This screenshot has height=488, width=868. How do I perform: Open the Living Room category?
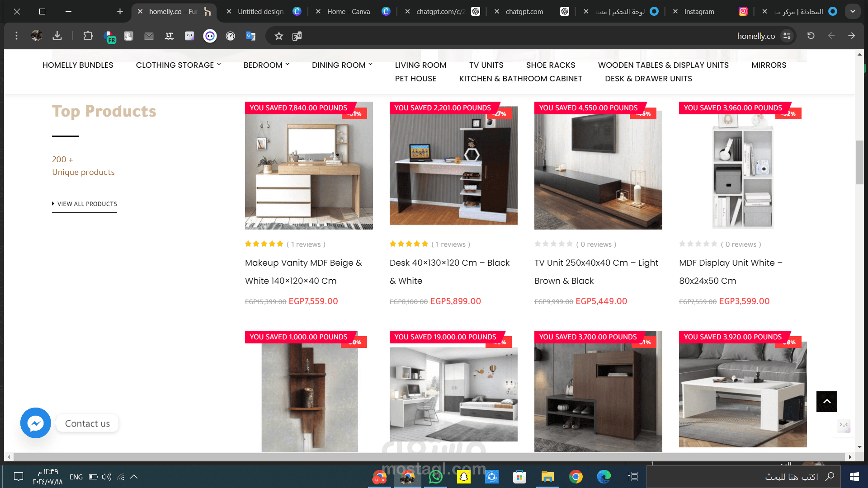click(x=420, y=65)
